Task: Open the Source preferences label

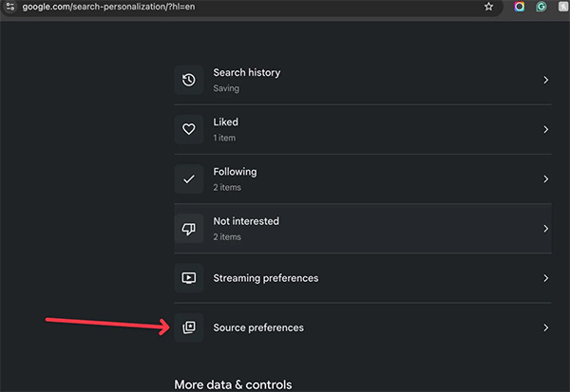Action: (x=258, y=327)
